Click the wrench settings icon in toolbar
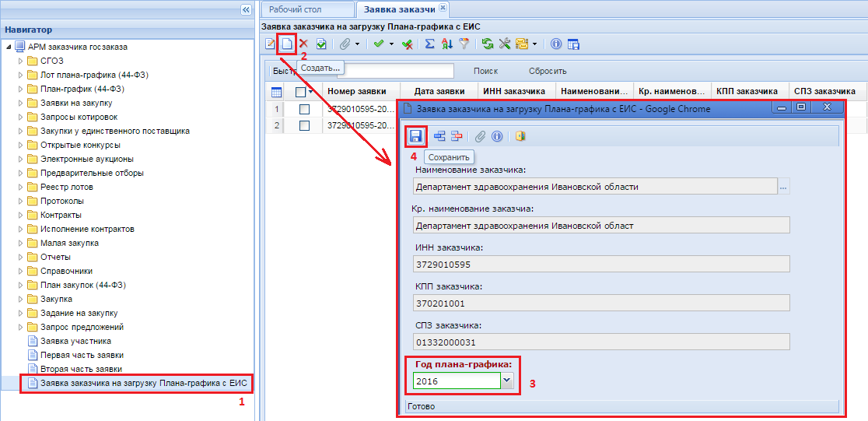Screen dimensions: 868x421 pyautogui.click(x=504, y=44)
